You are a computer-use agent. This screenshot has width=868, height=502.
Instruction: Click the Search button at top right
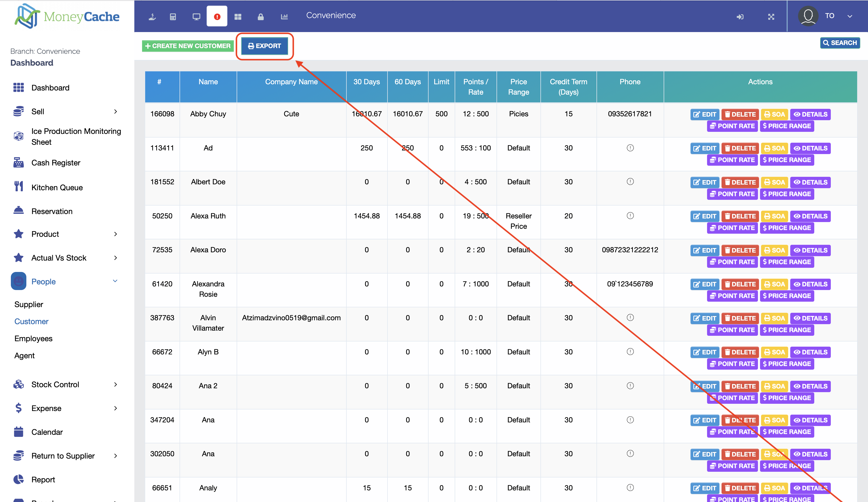point(840,43)
